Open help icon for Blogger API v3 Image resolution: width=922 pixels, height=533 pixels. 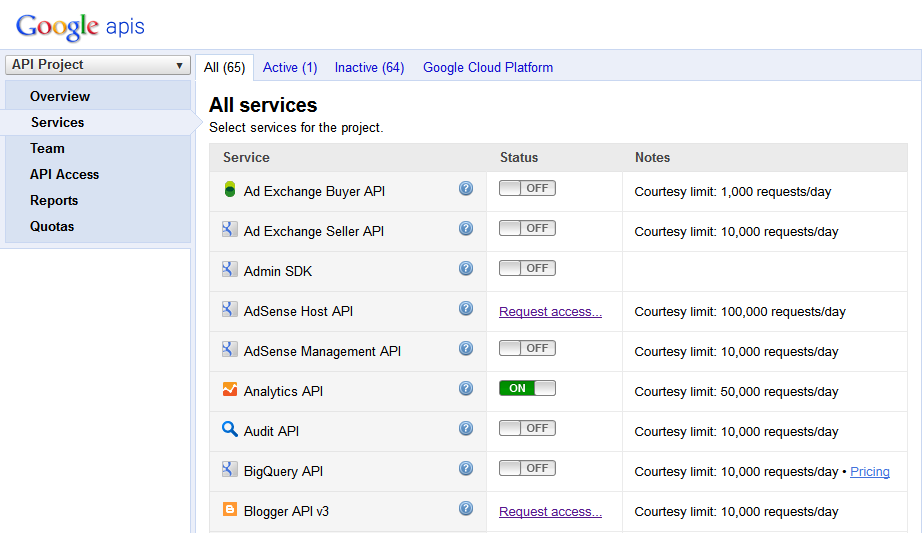point(466,508)
